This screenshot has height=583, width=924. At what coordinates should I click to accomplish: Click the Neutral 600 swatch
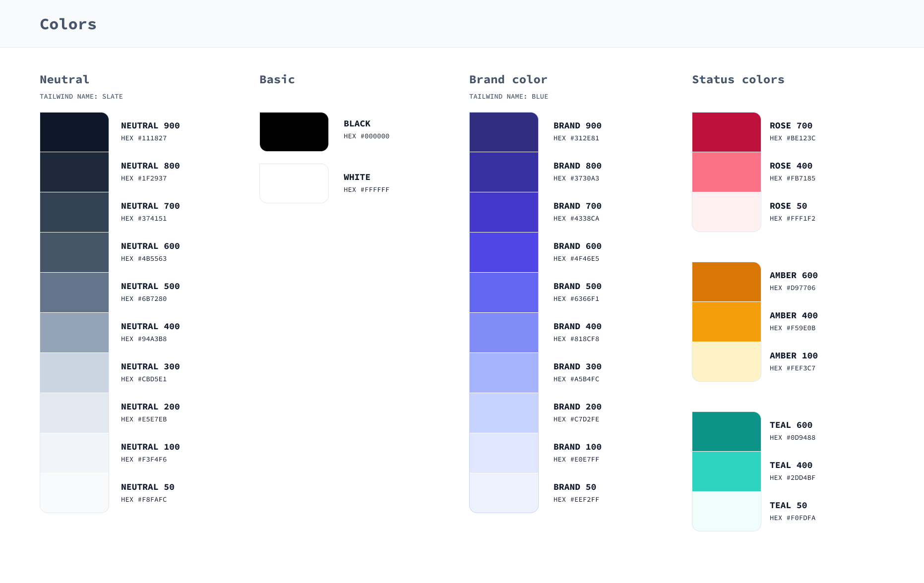pyautogui.click(x=74, y=252)
